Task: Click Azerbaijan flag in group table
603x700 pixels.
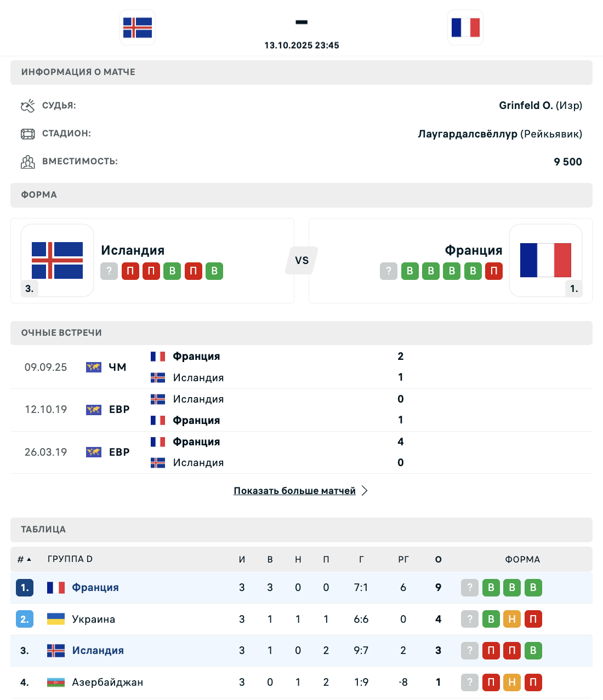Action: pyautogui.click(x=56, y=682)
